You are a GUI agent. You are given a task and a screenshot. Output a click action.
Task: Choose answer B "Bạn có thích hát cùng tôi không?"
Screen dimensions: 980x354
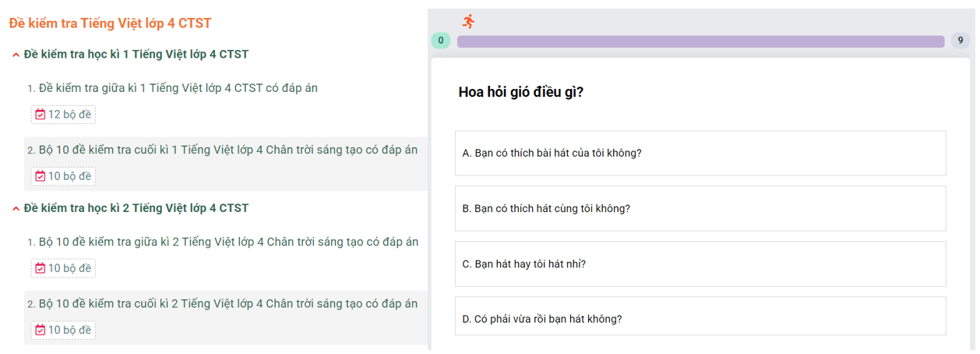[700, 208]
